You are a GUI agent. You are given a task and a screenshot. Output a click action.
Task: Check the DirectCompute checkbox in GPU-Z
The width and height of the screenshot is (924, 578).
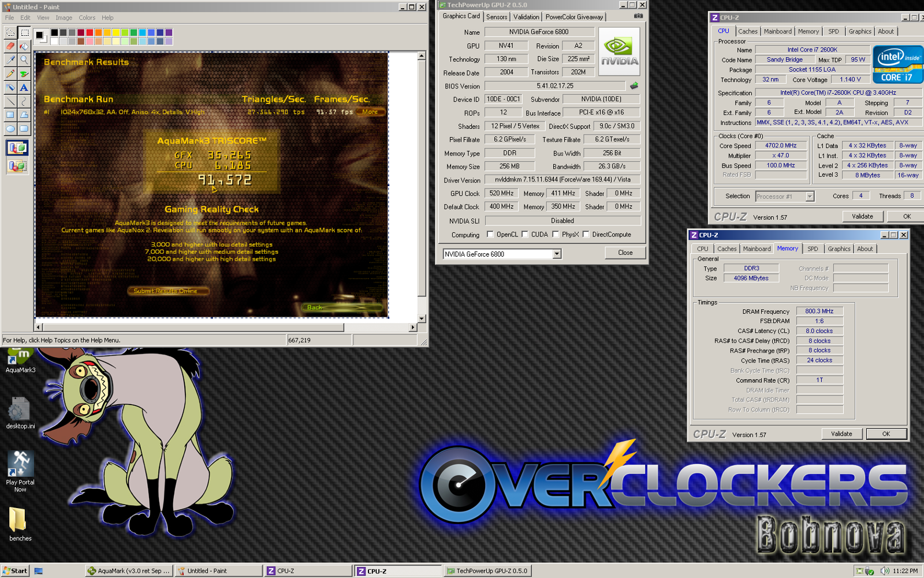[586, 234]
